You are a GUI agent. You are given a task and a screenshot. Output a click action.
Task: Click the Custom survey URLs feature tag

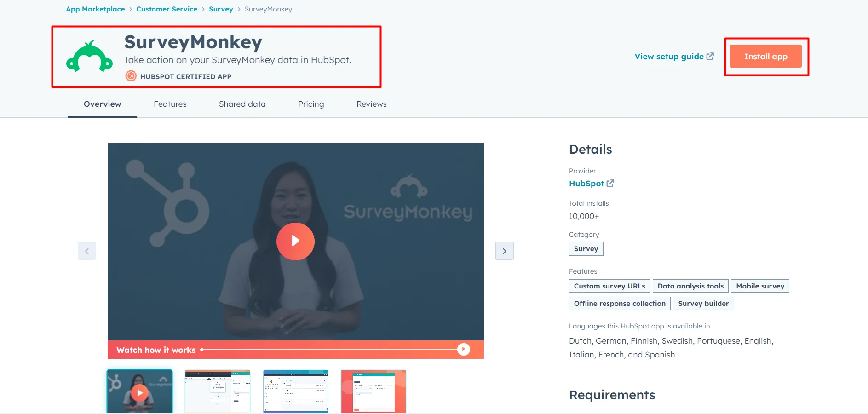point(609,286)
